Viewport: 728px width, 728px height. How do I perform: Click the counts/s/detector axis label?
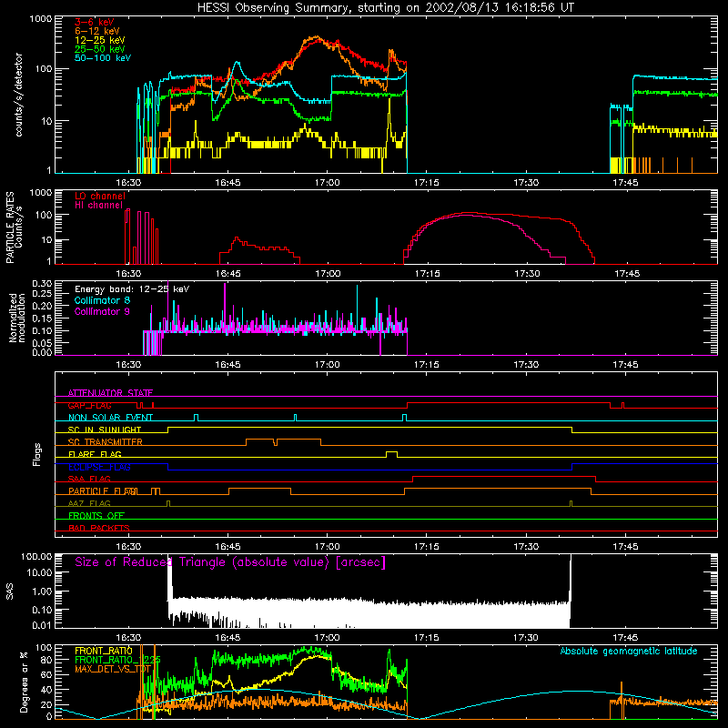(18, 95)
